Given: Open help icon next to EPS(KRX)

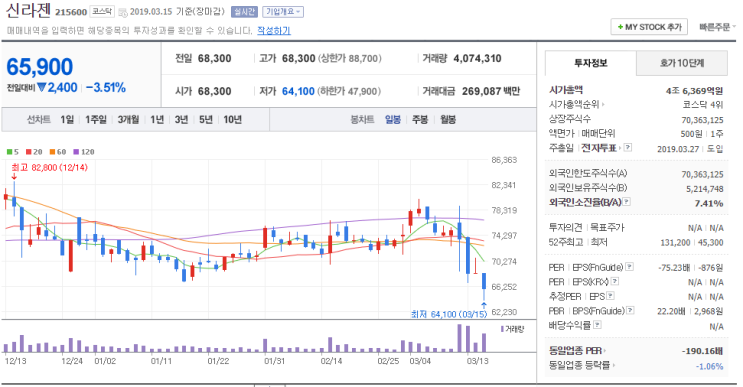Looking at the screenshot, I should (x=615, y=281).
